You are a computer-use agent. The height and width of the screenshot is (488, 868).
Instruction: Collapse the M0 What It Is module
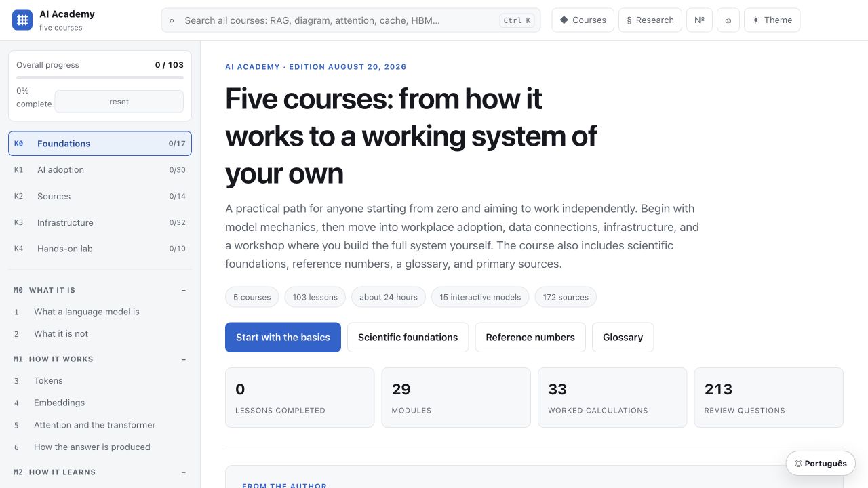100,290
